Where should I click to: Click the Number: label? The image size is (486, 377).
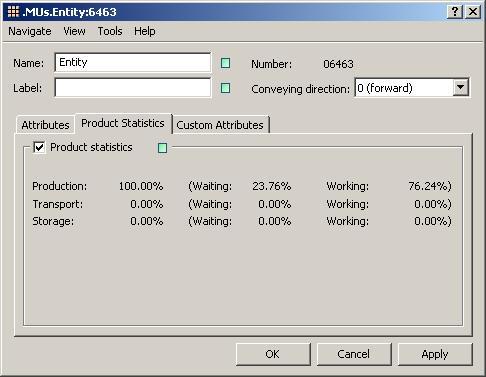(x=271, y=64)
